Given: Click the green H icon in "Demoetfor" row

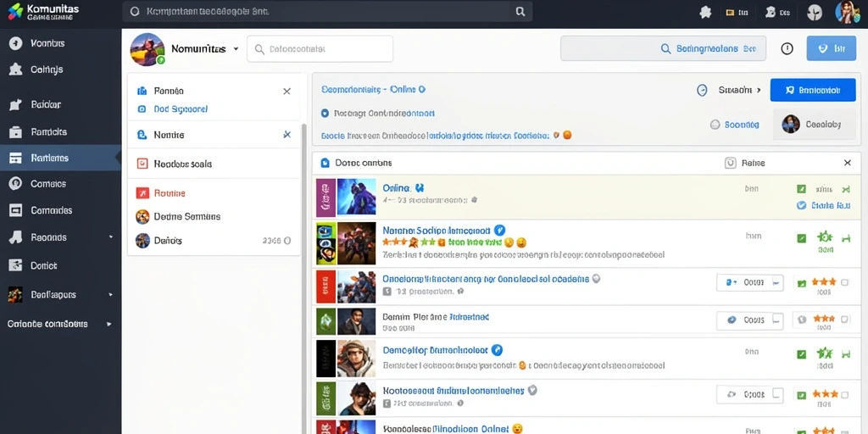Looking at the screenshot, I should 845,353.
